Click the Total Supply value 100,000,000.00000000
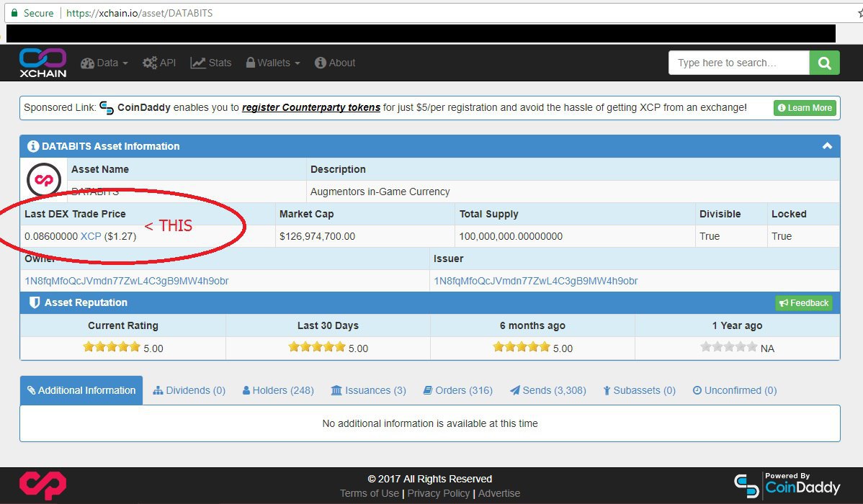The image size is (863, 504). (x=511, y=236)
